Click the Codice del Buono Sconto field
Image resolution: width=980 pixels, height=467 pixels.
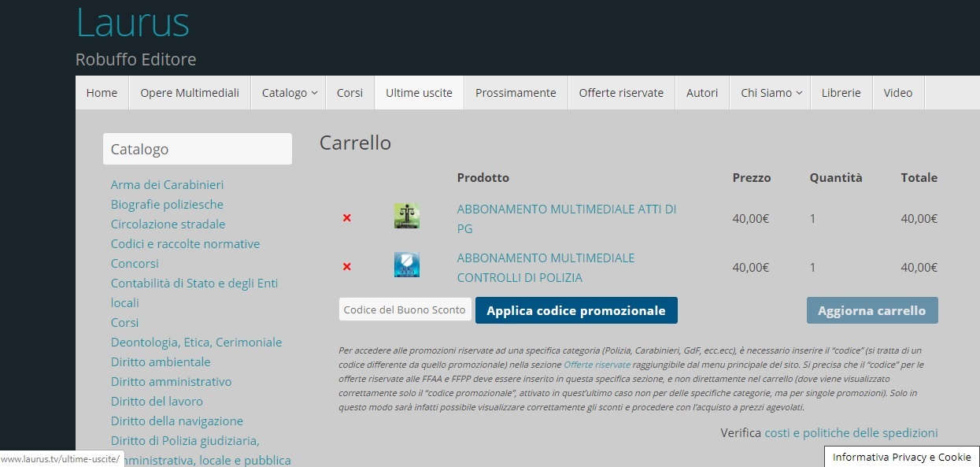coord(405,309)
